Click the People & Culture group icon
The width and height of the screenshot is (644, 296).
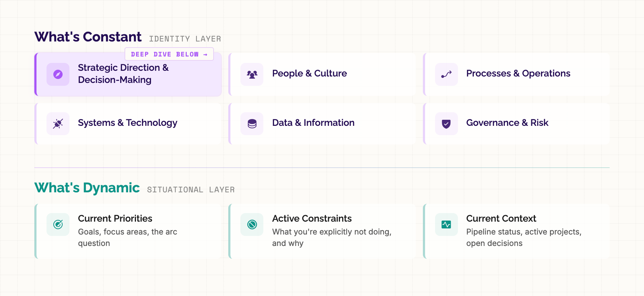[252, 74]
